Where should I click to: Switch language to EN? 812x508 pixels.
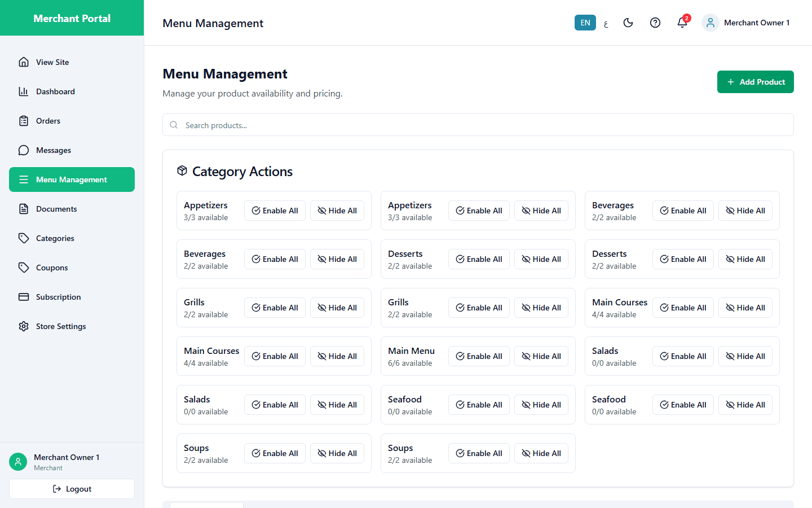585,23
